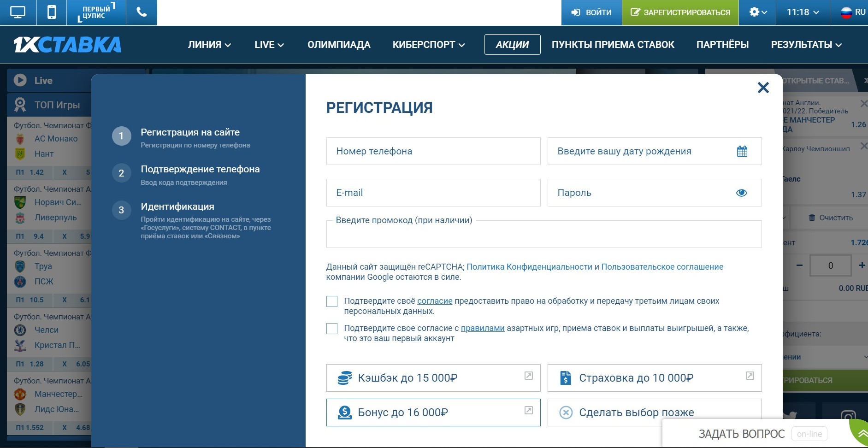Open the Партнёры menu item
The width and height of the screenshot is (868, 448).
(x=722, y=45)
